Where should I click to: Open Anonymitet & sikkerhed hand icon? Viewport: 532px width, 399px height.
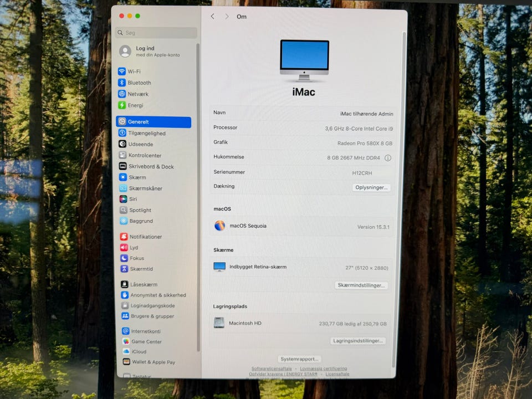tap(125, 295)
